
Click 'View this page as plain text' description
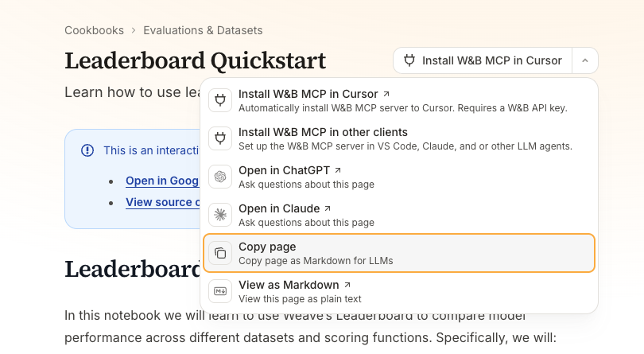tap(300, 299)
